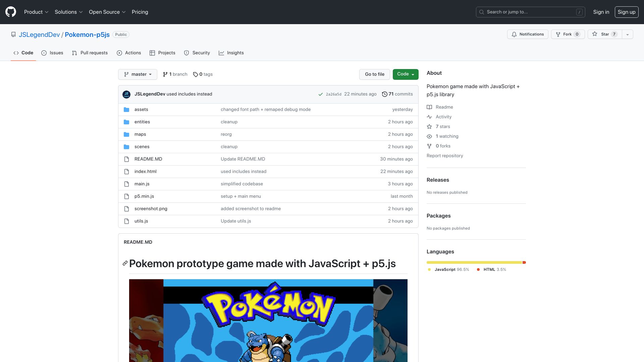Image resolution: width=644 pixels, height=362 pixels.
Task: Open the Packages heading link
Action: pos(439,216)
